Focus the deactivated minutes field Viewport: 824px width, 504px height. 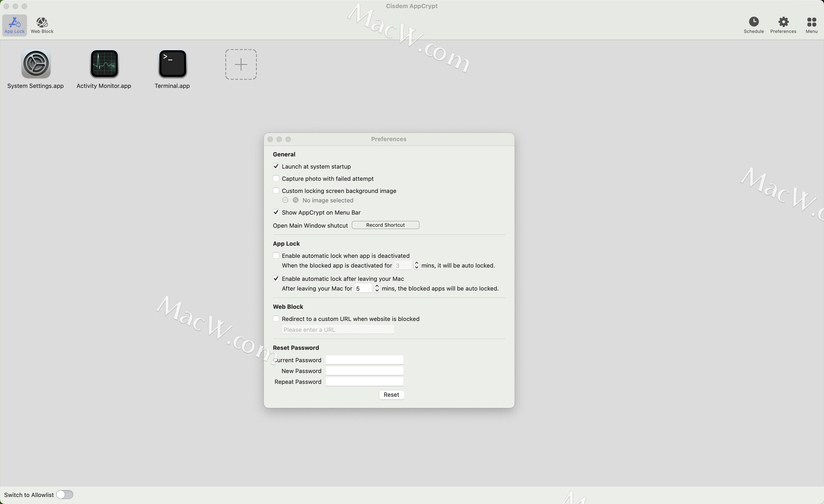pyautogui.click(x=403, y=266)
